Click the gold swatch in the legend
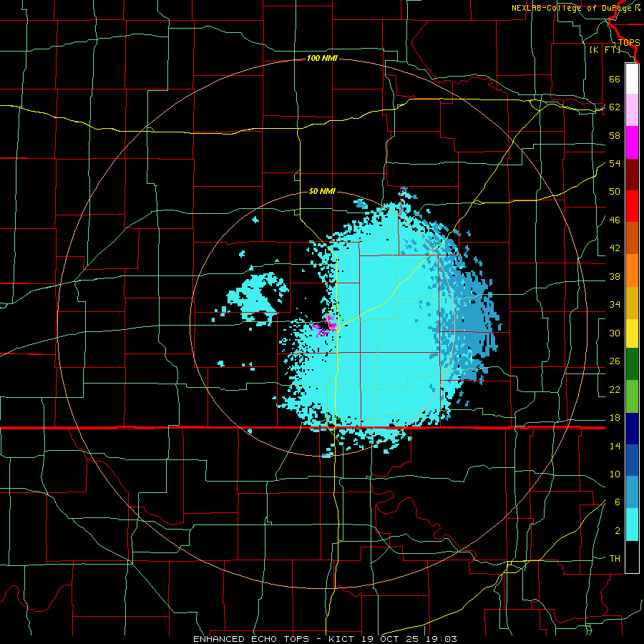Viewport: 644px width, 644px height. tap(632, 303)
